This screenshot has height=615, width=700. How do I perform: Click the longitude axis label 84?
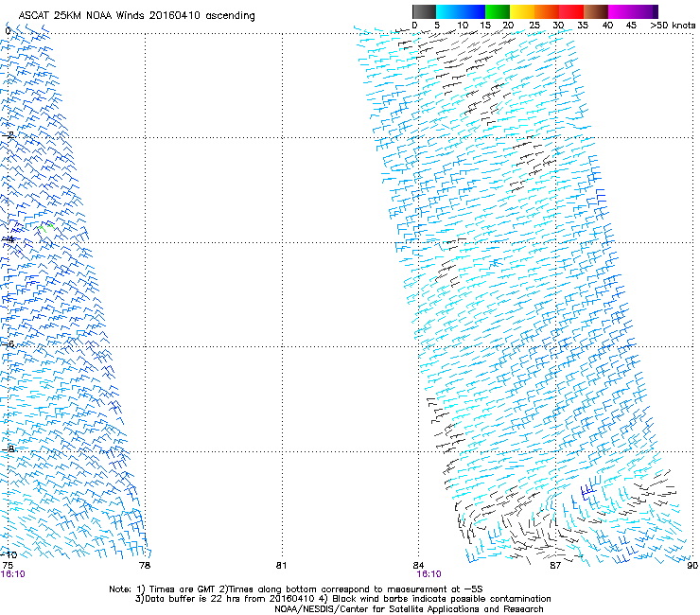click(418, 566)
